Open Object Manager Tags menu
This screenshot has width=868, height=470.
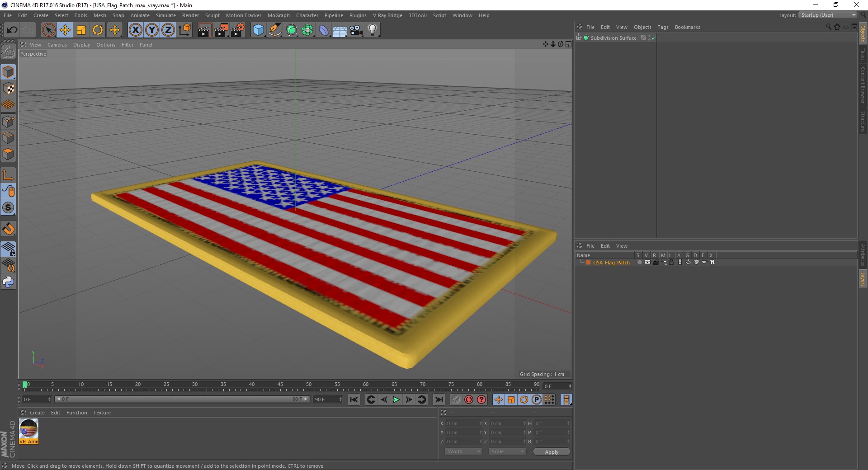[x=663, y=27]
